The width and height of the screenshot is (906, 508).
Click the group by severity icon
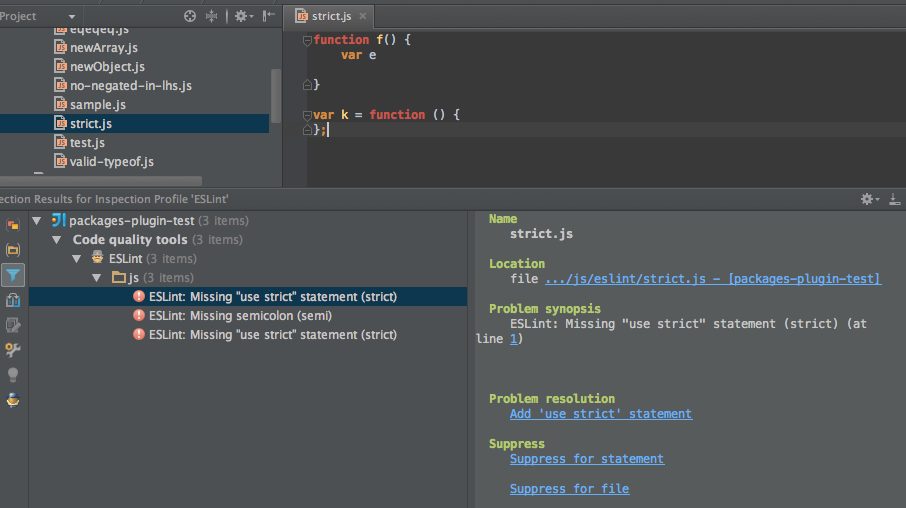[13, 224]
